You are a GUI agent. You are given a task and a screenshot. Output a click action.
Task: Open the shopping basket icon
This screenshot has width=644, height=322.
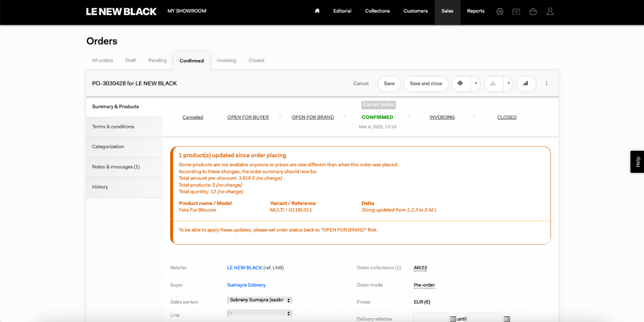pyautogui.click(x=533, y=11)
